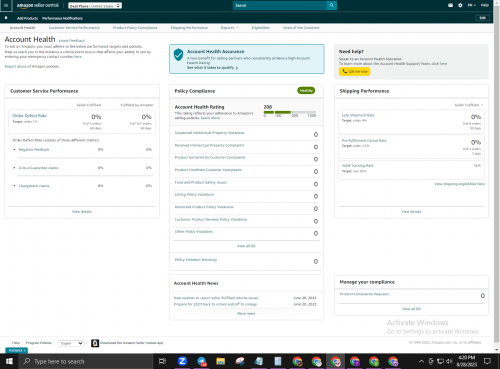Viewport: 500px width, 369px height.
Task: Click the volume speaker tray icon
Action: (x=449, y=361)
